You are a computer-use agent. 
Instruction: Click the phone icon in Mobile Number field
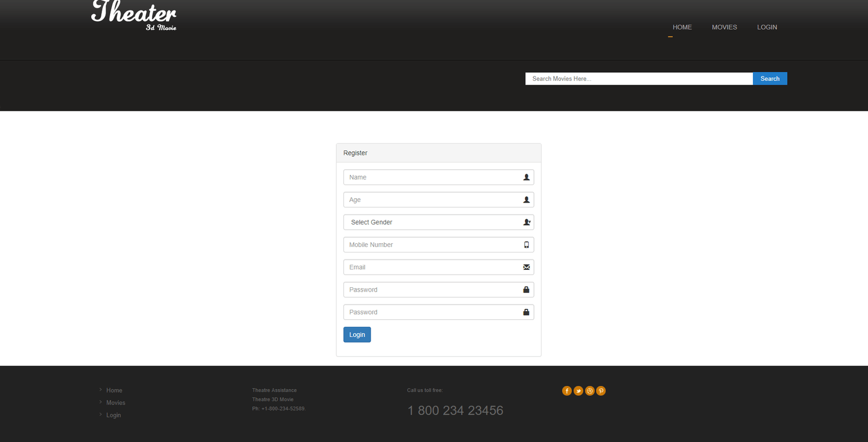pyautogui.click(x=526, y=245)
